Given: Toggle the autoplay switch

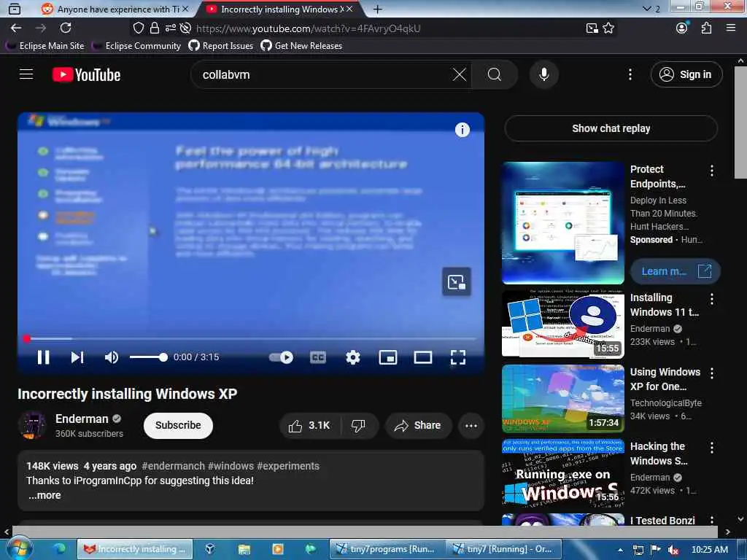Looking at the screenshot, I should [x=281, y=357].
